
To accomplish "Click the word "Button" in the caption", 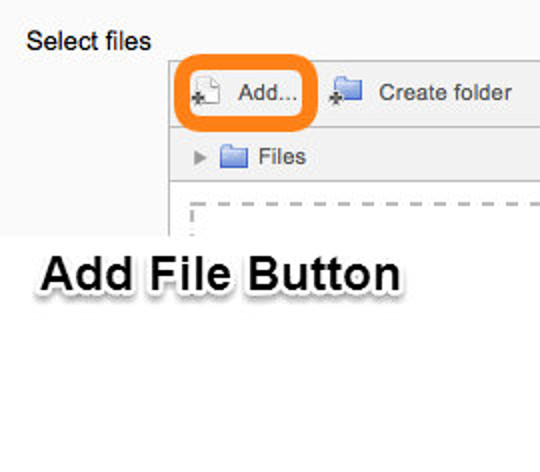I will tap(324, 274).
